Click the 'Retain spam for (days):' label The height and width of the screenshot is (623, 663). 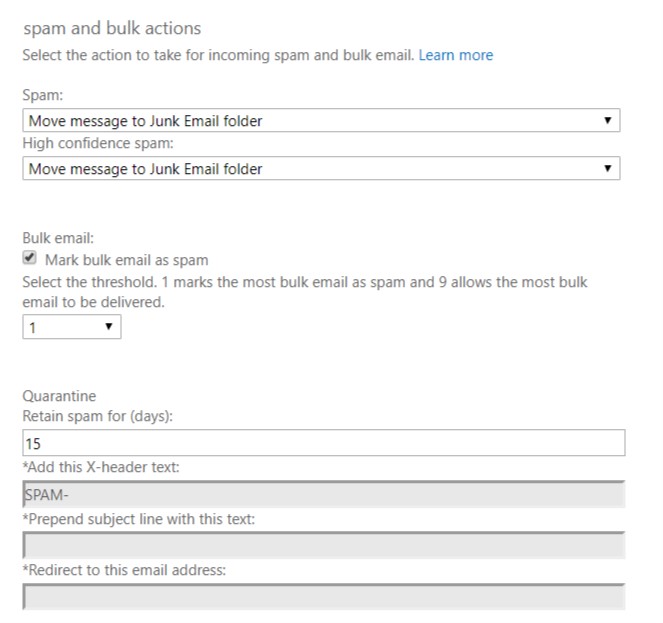point(98,416)
